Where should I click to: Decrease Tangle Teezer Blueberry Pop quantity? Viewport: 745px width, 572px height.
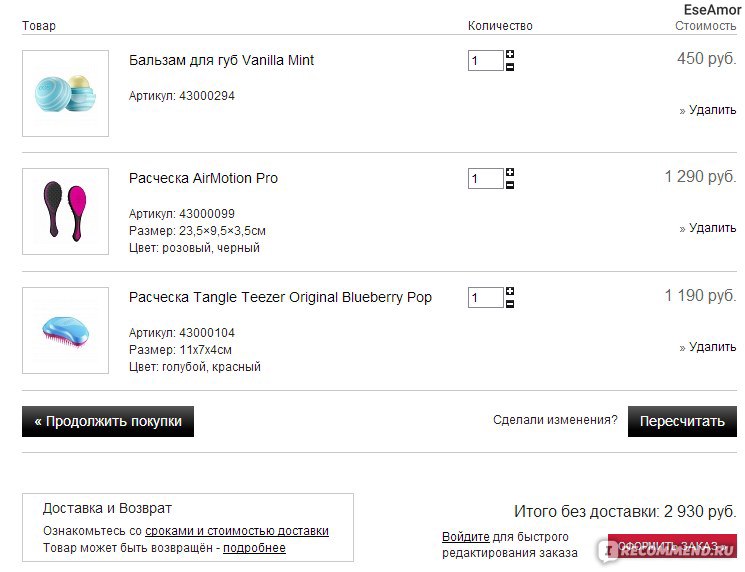pos(510,304)
